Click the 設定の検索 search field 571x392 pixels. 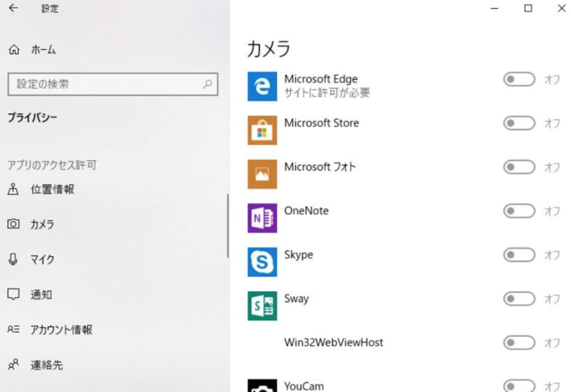click(x=113, y=84)
